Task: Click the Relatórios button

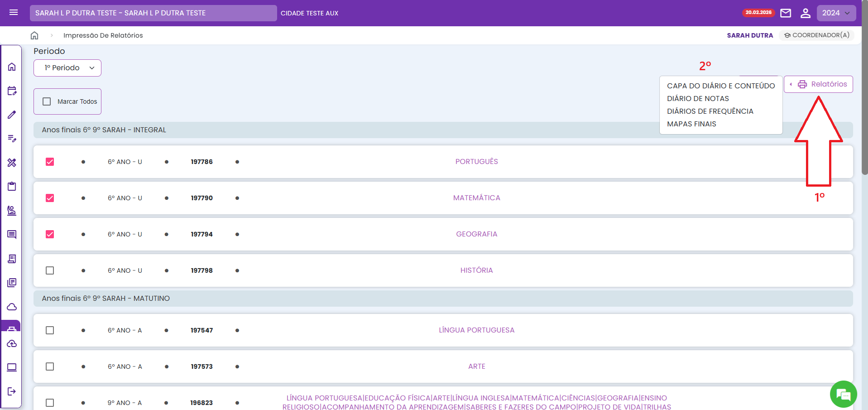Action: (x=818, y=84)
